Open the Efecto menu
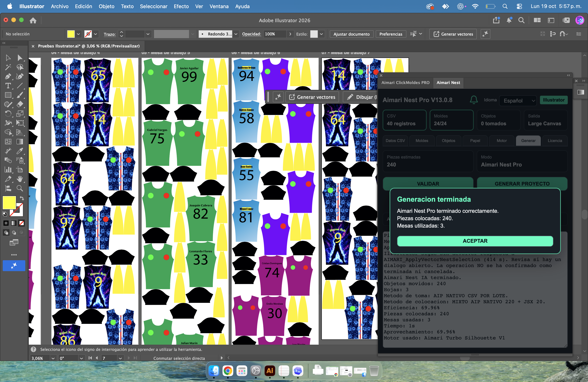Image resolution: width=588 pixels, height=382 pixels. click(x=181, y=6)
